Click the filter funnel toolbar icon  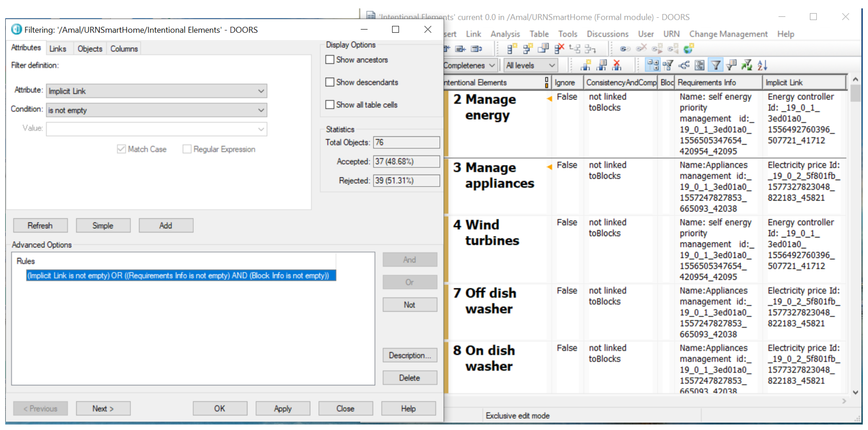(715, 65)
